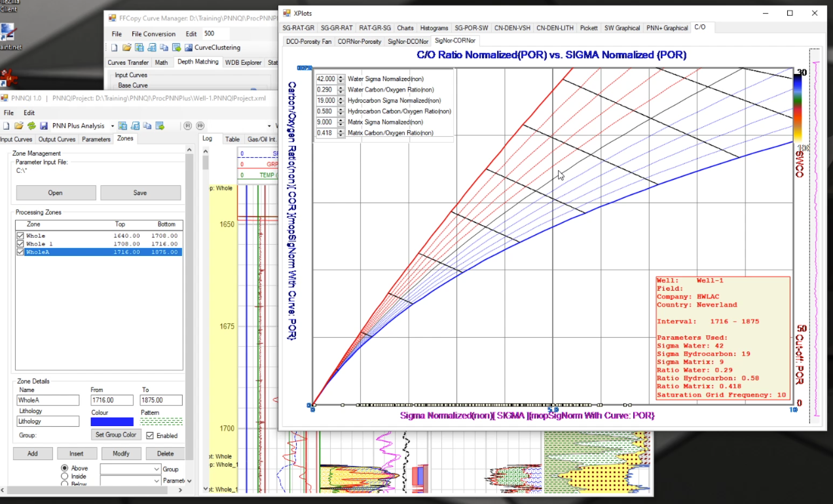
Task: Click the export green-arrow icon in PNNQI toolbar
Action: tap(160, 126)
